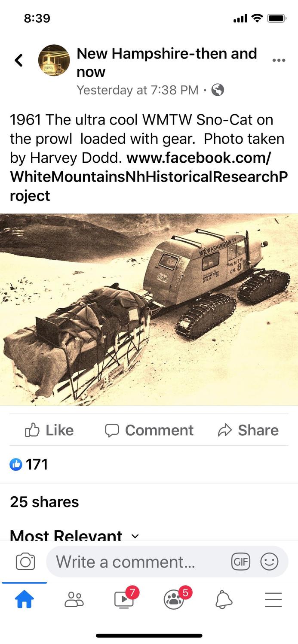Like the Sno-Cat post
The image size is (298, 644).
[x=49, y=430]
